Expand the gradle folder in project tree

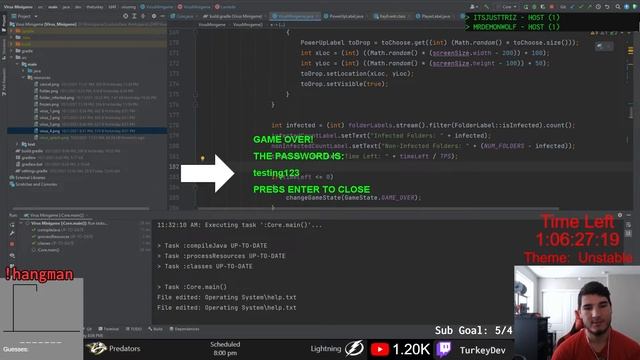12,51
